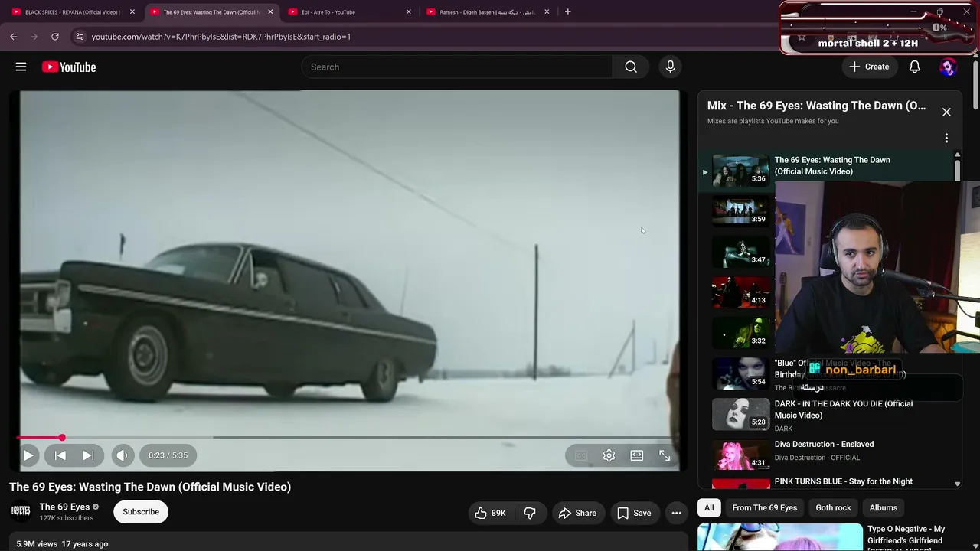
Task: Like the video with 89K likes
Action: (x=490, y=513)
